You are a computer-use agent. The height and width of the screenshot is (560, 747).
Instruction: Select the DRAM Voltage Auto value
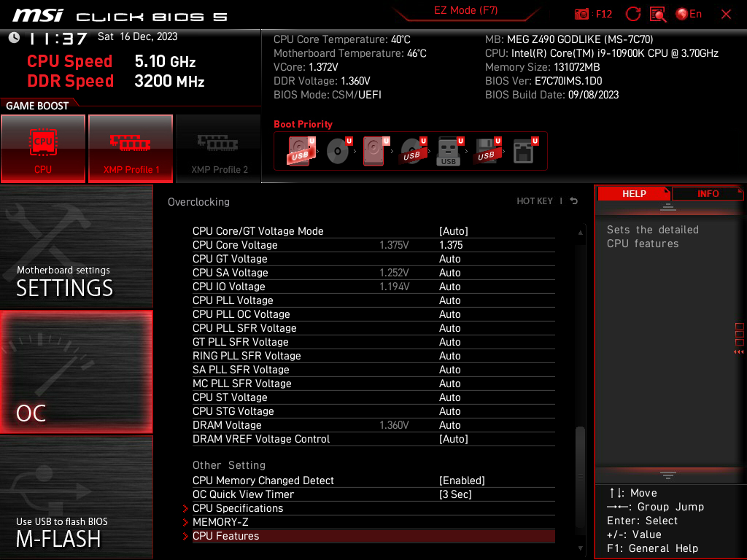click(x=449, y=425)
